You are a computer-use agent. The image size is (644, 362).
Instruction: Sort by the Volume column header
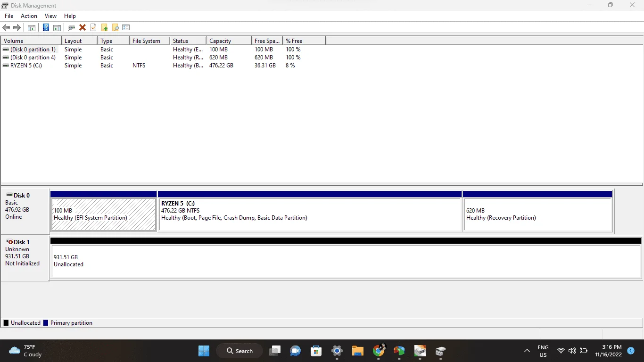(x=31, y=41)
